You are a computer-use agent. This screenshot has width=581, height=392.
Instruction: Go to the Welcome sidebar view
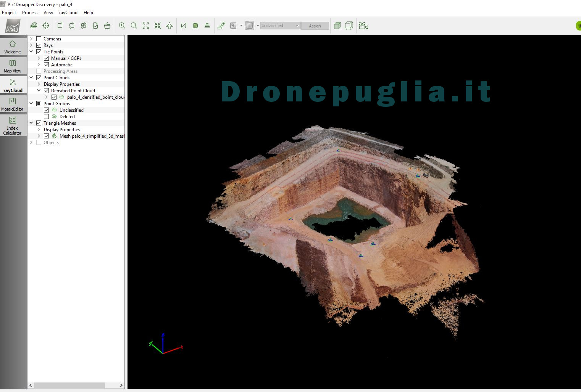[x=13, y=47]
